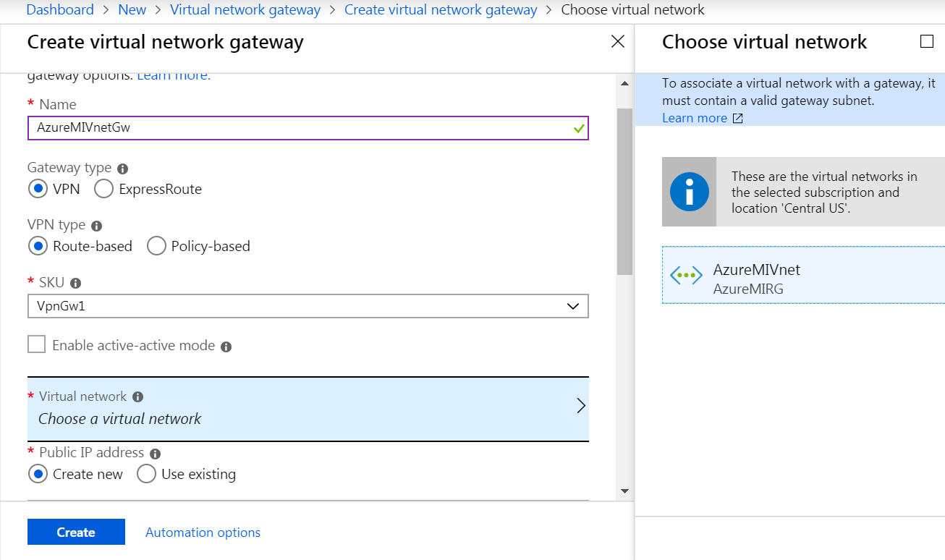The height and width of the screenshot is (560, 945).
Task: Click the blue information icon in notice
Action: coord(689,192)
